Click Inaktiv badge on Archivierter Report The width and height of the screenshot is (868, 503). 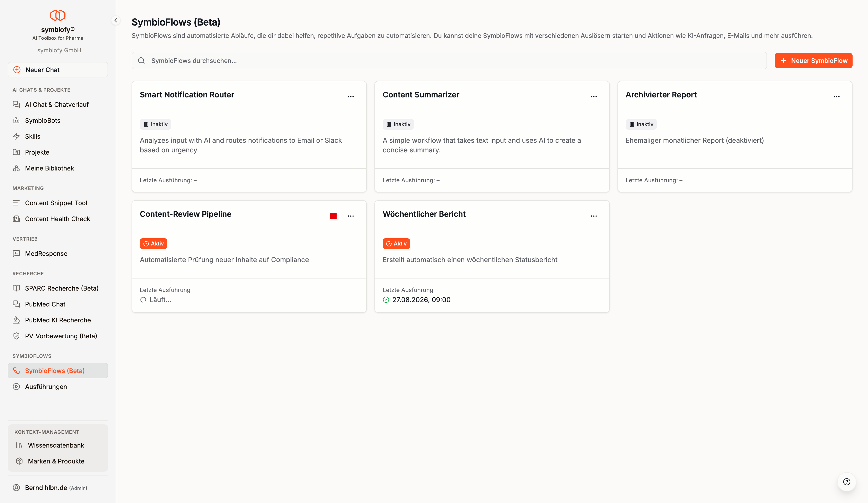(x=641, y=124)
